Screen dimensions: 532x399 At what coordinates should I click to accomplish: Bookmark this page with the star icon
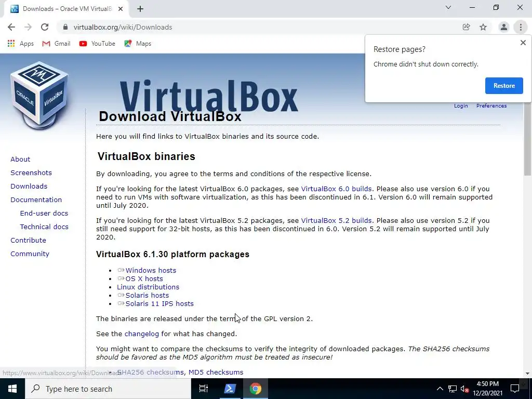click(x=483, y=27)
